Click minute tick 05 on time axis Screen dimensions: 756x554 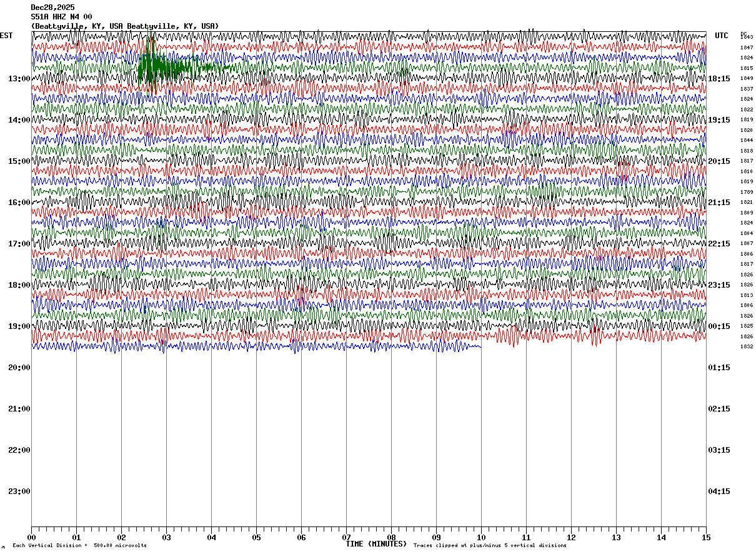[256, 537]
